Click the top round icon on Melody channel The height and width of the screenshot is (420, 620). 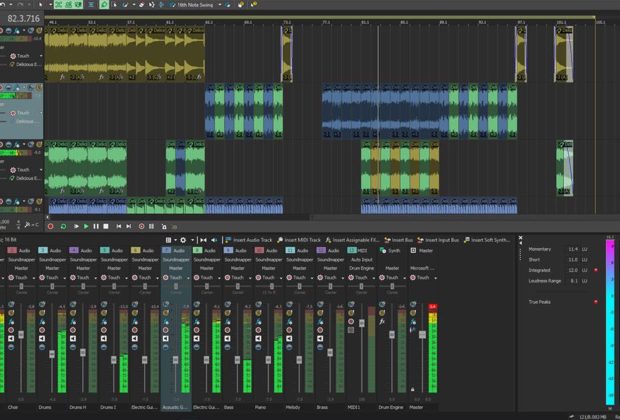pos(289,304)
